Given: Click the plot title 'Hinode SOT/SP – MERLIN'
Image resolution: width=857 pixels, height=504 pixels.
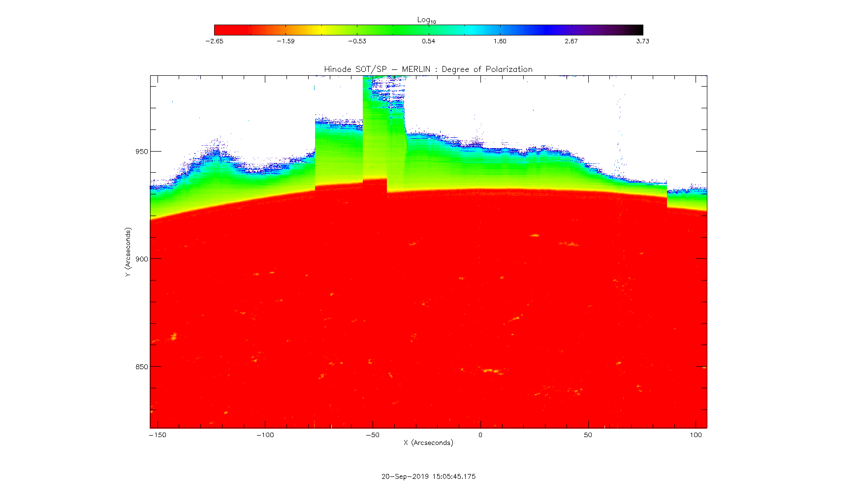Looking at the screenshot, I should coord(428,69).
